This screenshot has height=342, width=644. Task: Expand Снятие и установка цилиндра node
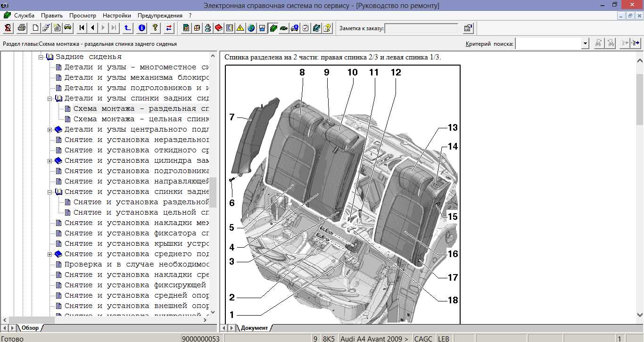tap(50, 160)
